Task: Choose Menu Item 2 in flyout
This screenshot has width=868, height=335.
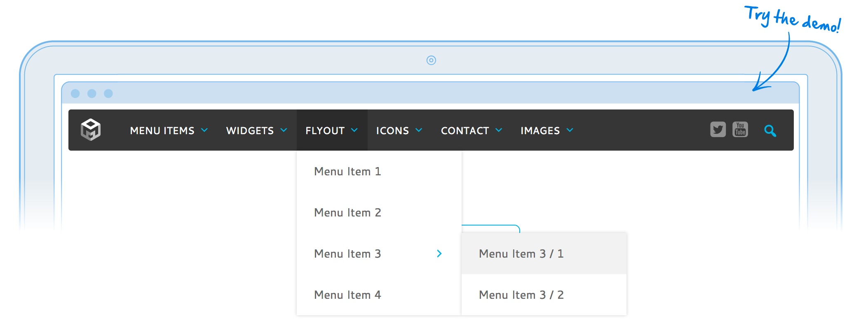Action: (x=347, y=212)
